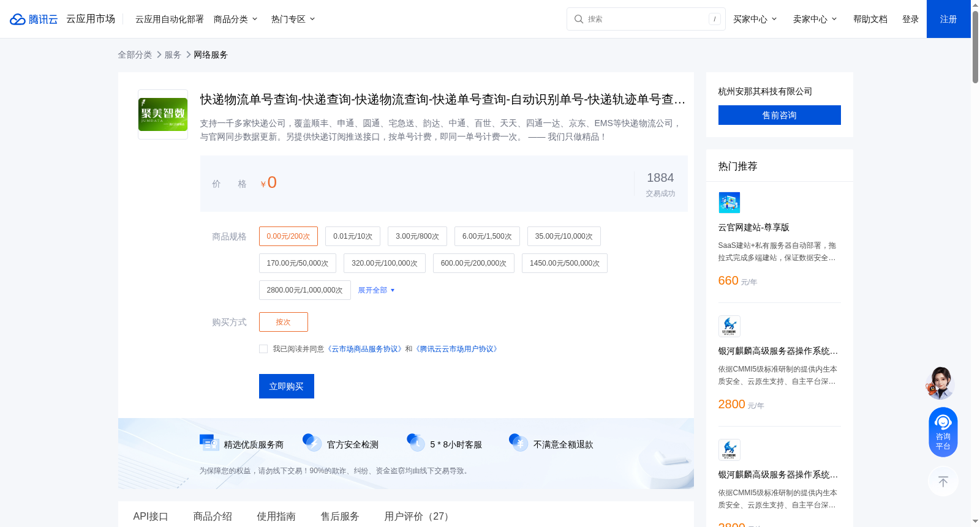The image size is (980, 527).
Task: Select the 0.01元/10次 specification
Action: 353,236
